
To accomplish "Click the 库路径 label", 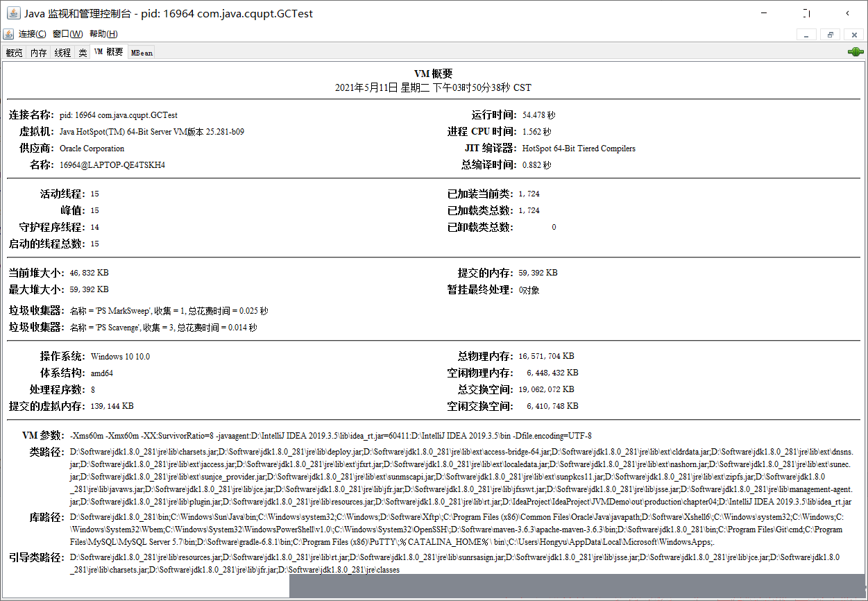I will click(x=48, y=517).
